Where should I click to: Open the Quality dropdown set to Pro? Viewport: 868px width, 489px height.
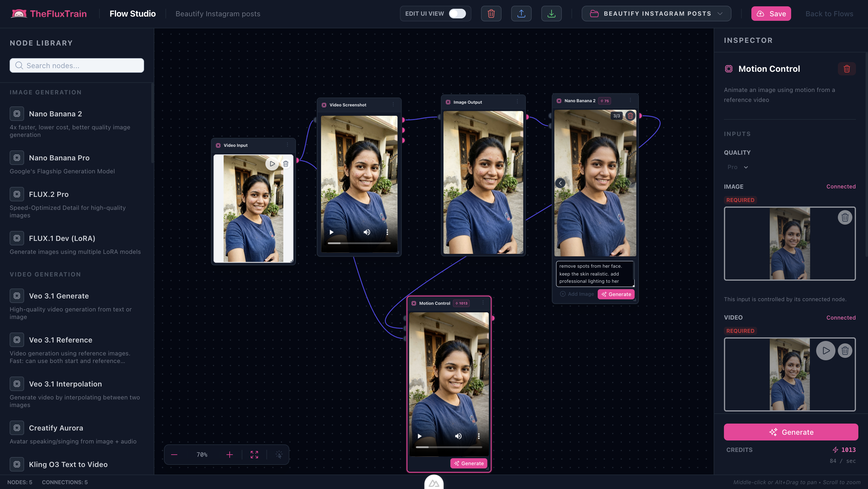click(x=737, y=167)
